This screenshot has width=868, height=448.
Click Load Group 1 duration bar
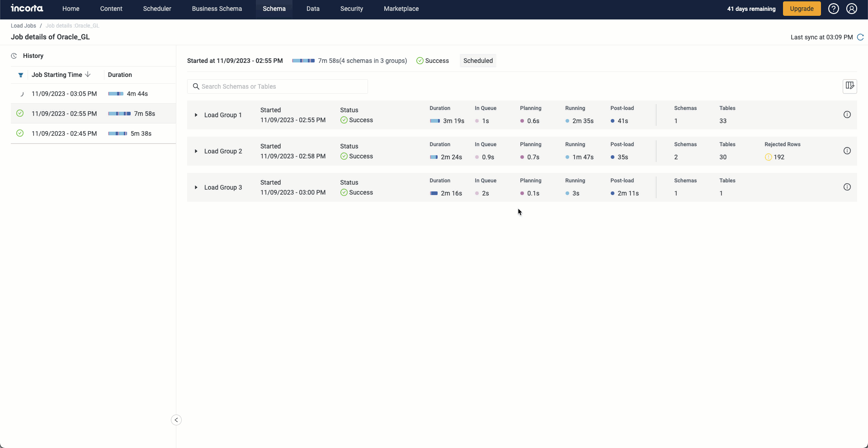435,121
